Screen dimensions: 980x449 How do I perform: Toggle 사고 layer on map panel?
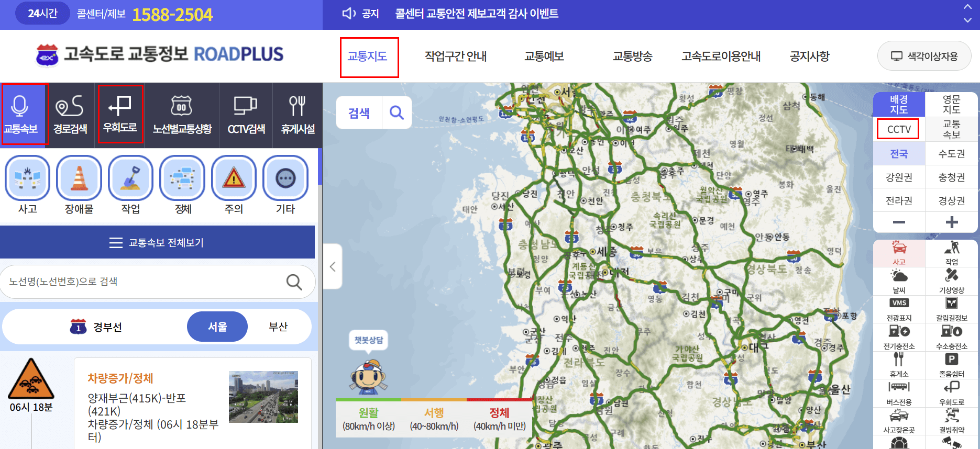click(899, 253)
